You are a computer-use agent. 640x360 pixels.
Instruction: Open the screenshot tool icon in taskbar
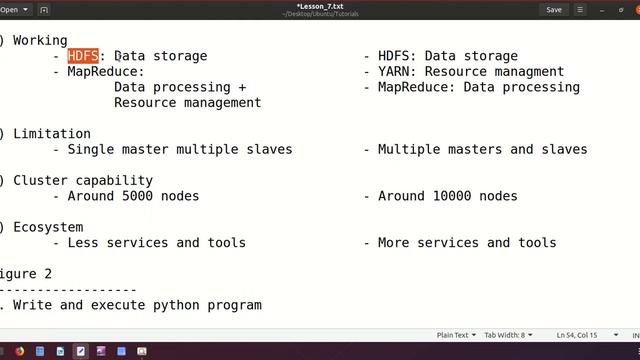click(x=142, y=351)
